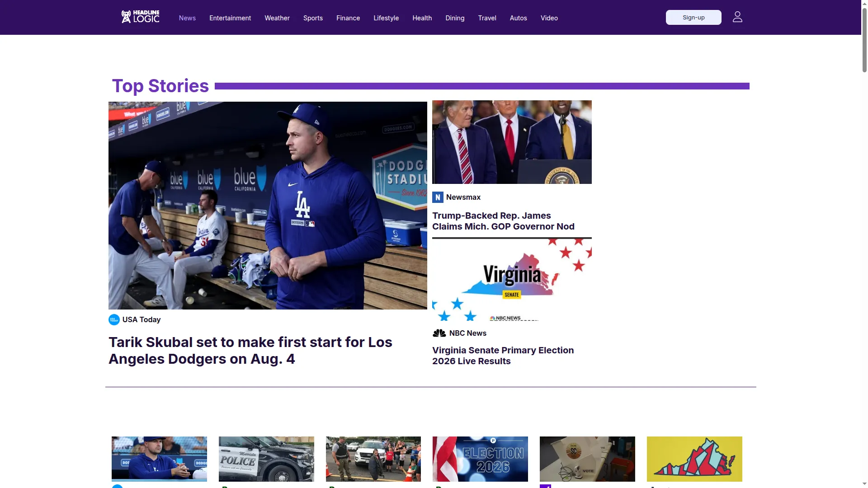Open the Autos section
The height and width of the screenshot is (488, 868).
coord(519,18)
